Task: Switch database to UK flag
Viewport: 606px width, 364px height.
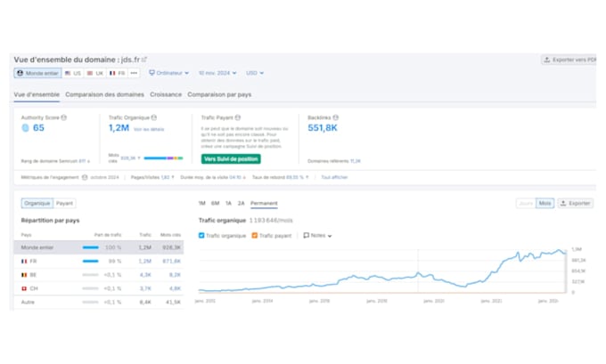Action: click(95, 73)
